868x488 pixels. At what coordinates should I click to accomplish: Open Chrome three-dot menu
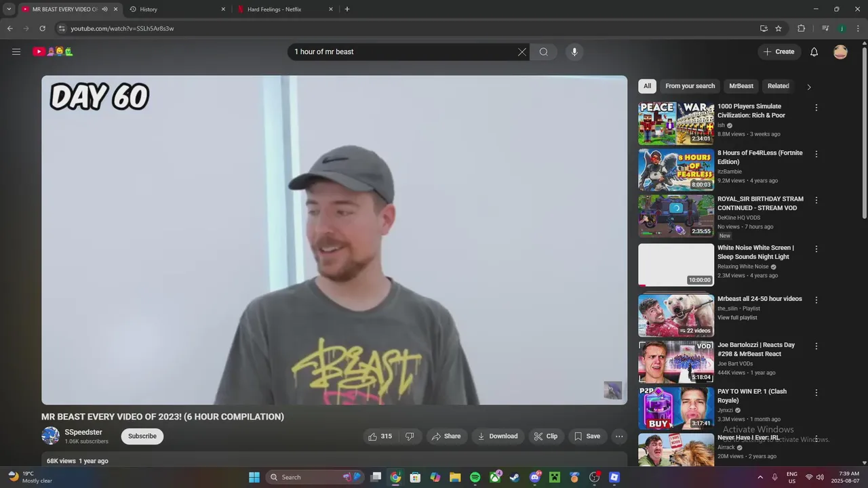pos(857,28)
